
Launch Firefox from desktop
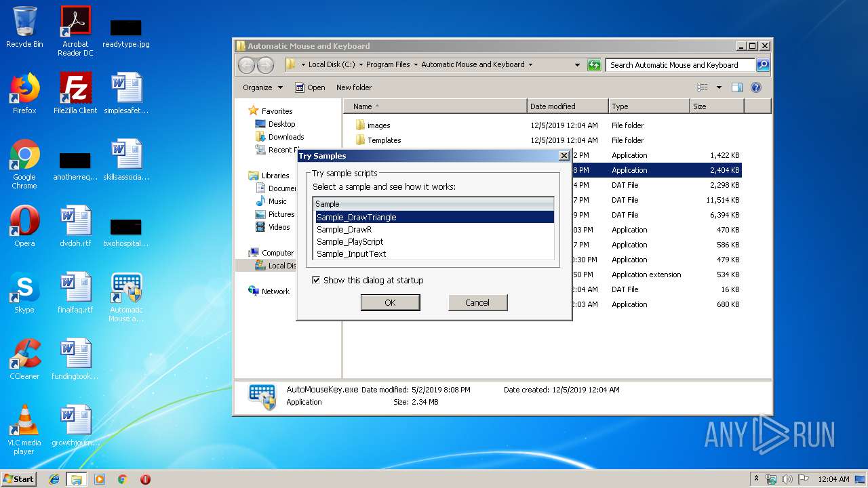pyautogui.click(x=24, y=94)
